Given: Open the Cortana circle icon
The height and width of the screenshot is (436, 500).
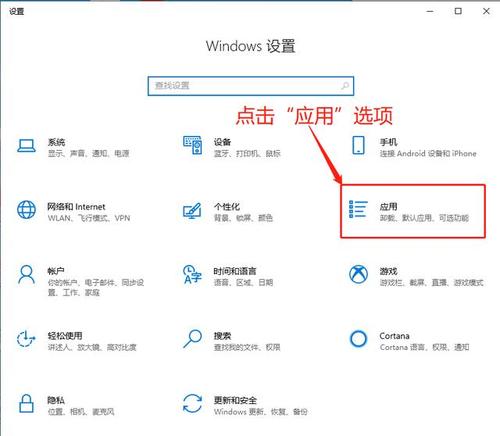Looking at the screenshot, I should (358, 339).
